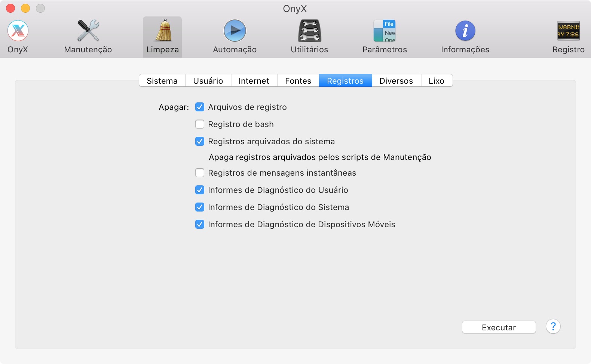Select the Registros tab

click(x=345, y=81)
